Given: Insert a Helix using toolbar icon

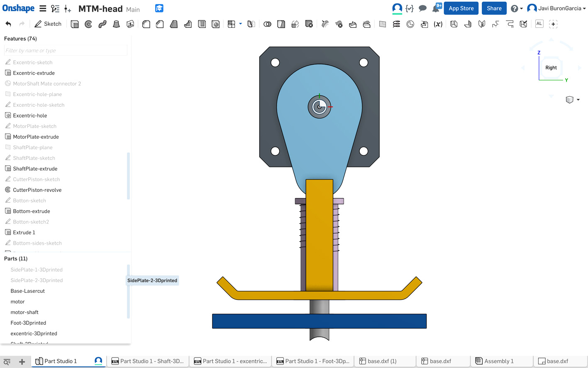Looking at the screenshot, I should click(396, 24).
